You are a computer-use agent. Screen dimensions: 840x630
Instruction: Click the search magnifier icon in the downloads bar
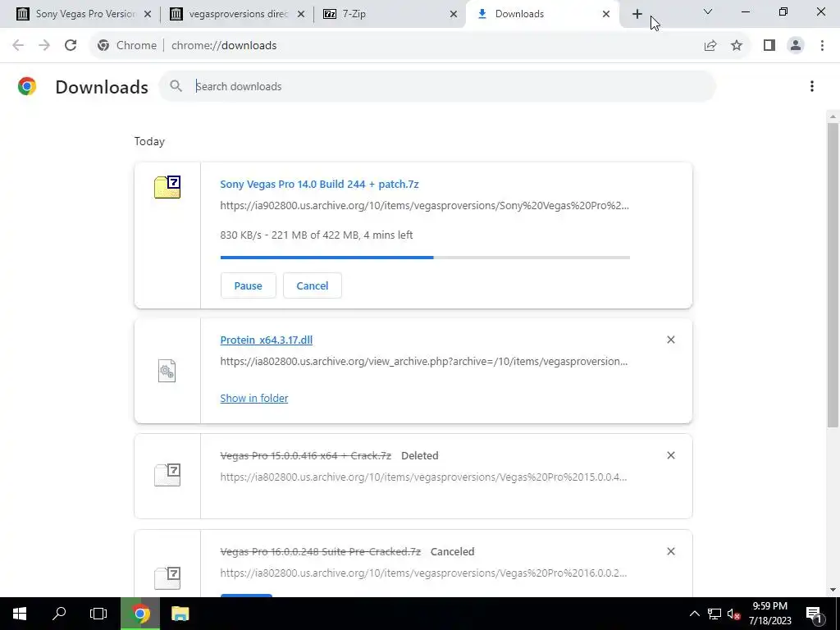click(x=176, y=85)
